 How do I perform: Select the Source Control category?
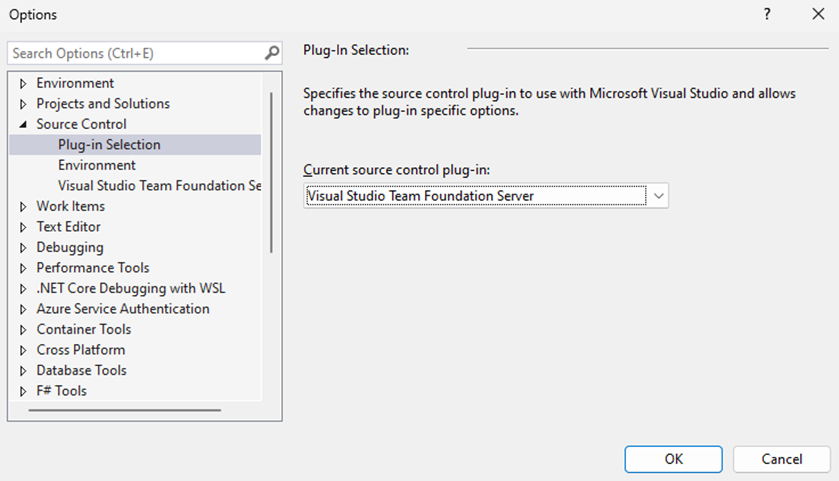click(81, 124)
